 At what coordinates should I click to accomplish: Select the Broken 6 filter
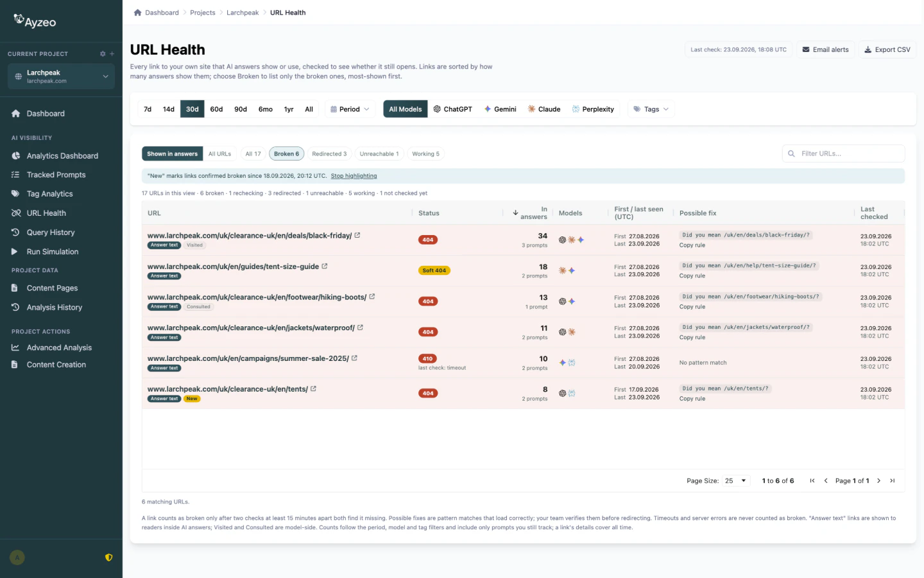286,154
